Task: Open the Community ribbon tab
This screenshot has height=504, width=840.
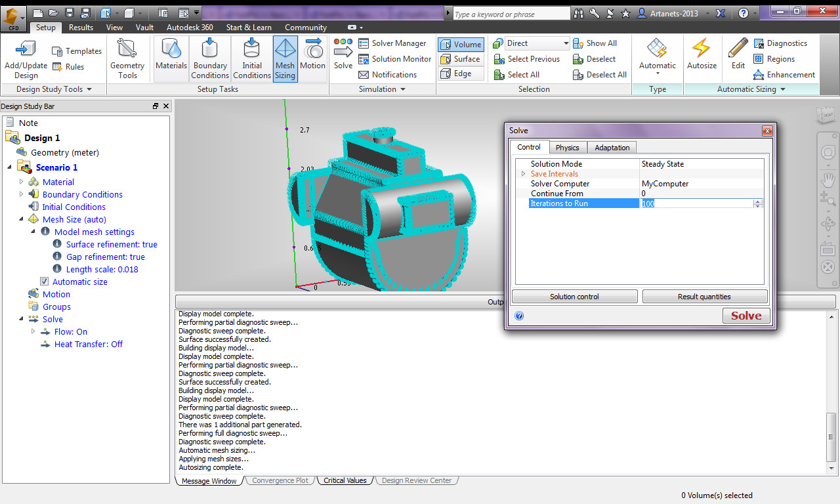Action: [x=305, y=28]
